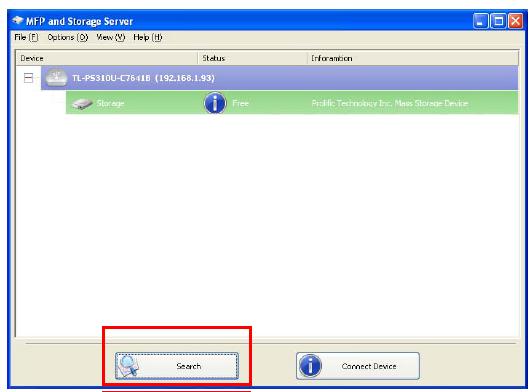Select the Storage device entry
This screenshot has height=392, width=529.
292,103
